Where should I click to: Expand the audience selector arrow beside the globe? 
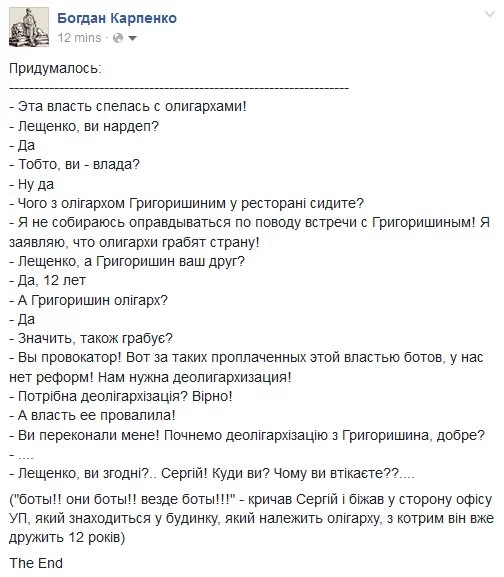(x=132, y=38)
